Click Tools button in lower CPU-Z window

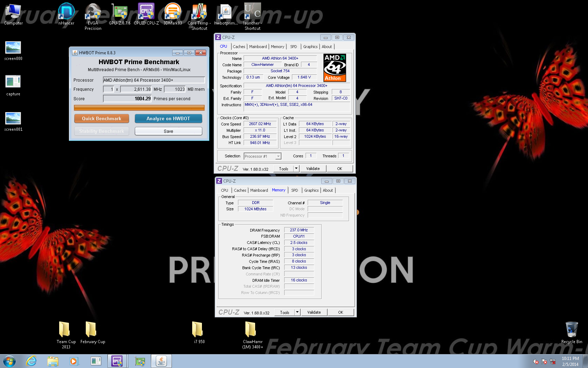pos(285,312)
